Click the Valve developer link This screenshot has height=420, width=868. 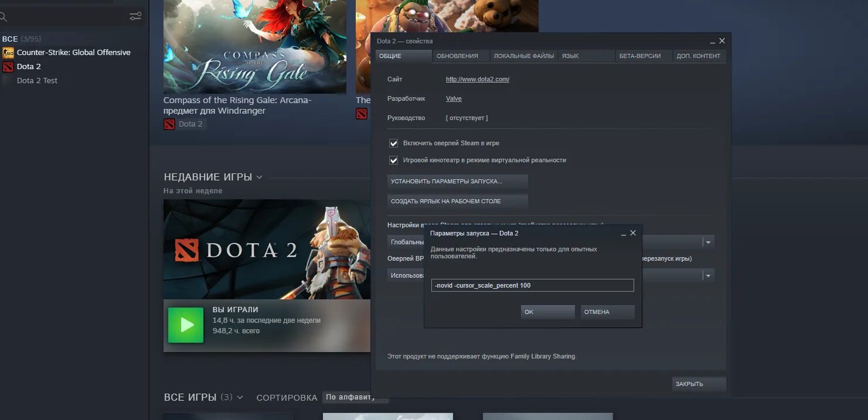click(454, 98)
